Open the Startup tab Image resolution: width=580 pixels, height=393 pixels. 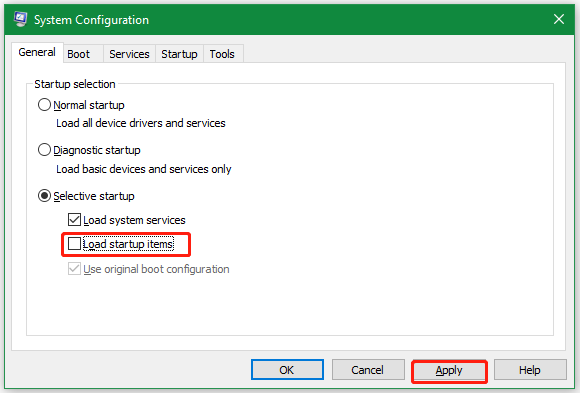[179, 54]
